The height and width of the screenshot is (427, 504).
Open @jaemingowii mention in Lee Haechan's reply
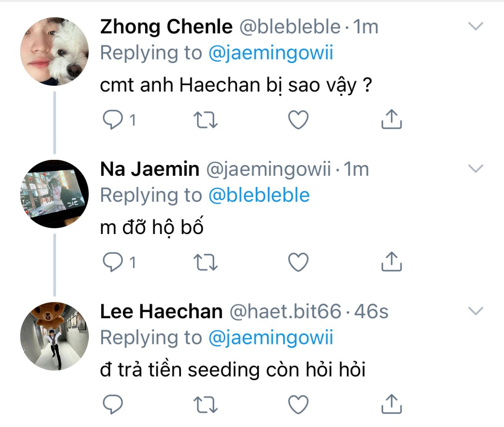(271, 338)
